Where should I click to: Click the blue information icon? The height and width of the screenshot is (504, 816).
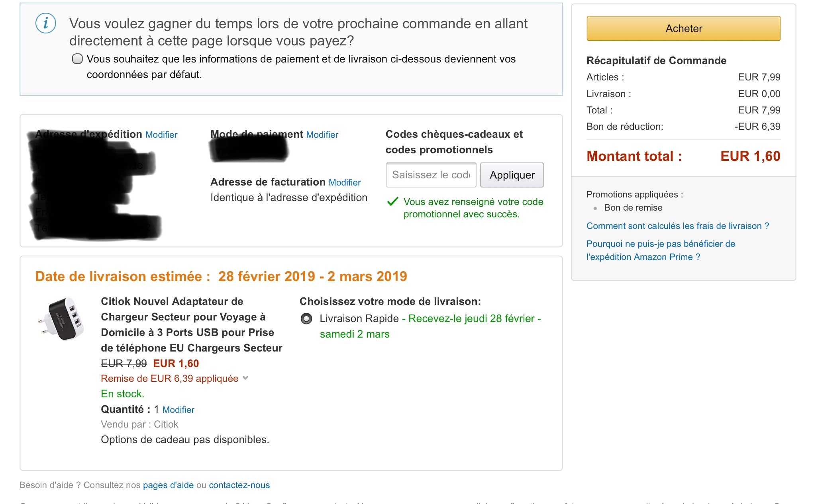(45, 23)
